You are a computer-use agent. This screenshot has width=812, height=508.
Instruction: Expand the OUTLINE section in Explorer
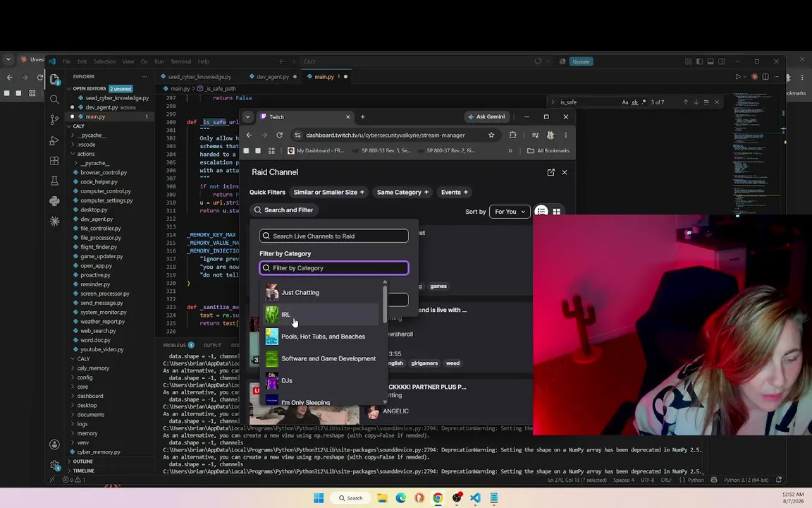click(x=82, y=461)
